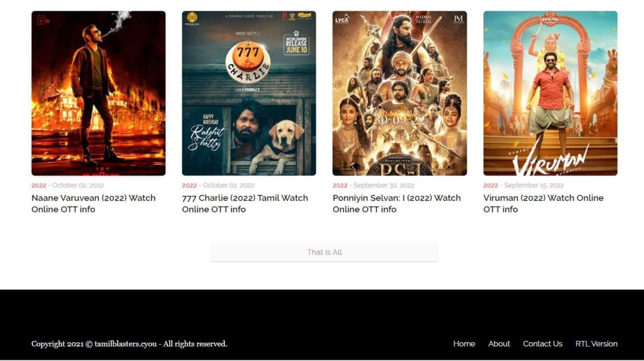The width and height of the screenshot is (644, 361).
Task: Click the 2022 tag under 777 Charlie
Action: [x=189, y=186]
